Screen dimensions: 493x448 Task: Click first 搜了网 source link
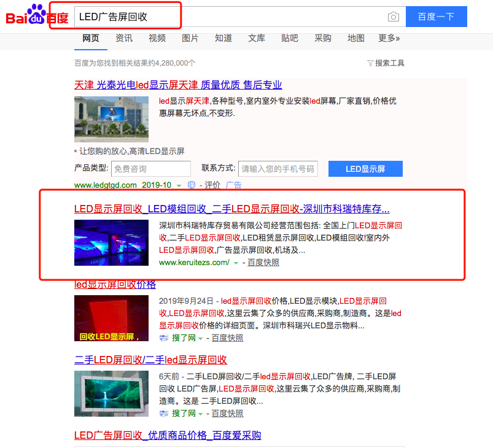184,338
